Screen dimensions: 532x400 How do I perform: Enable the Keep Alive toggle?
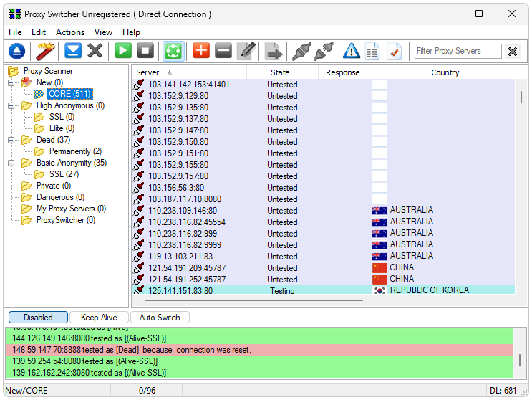click(100, 318)
